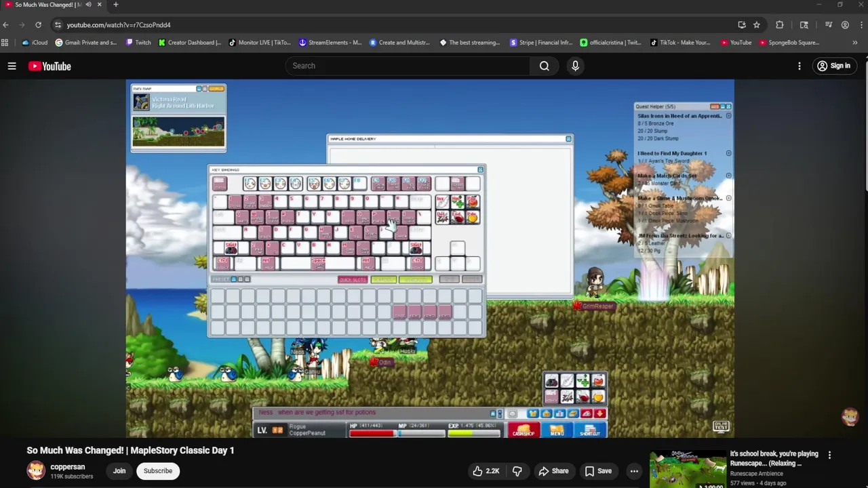Switch to Quick Slots tab in Key Bindings
Image resolution: width=868 pixels, height=488 pixels.
pos(353,279)
